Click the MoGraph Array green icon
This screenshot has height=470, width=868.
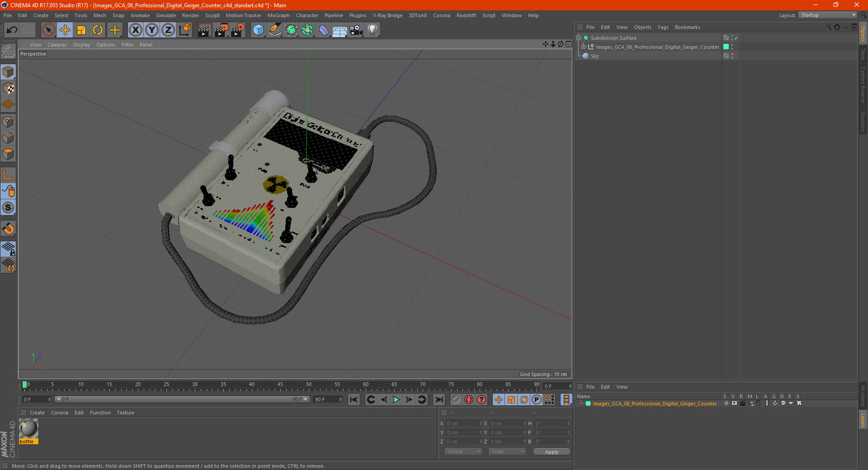click(307, 30)
